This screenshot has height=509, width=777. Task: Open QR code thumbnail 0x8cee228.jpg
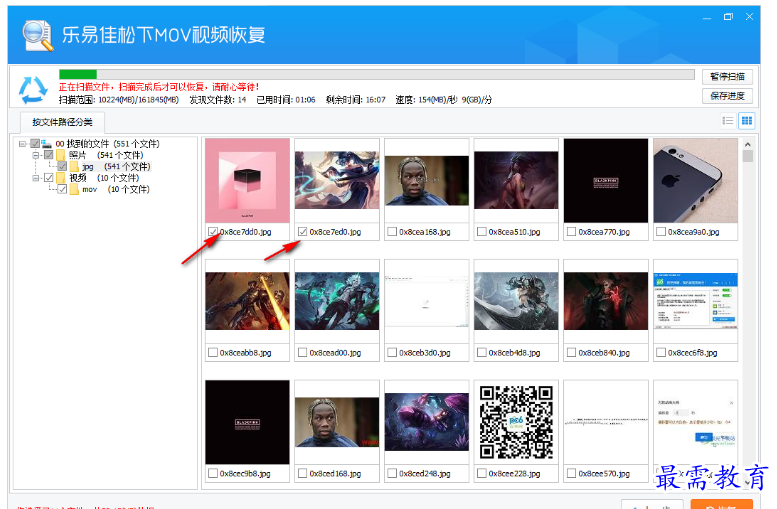click(516, 422)
